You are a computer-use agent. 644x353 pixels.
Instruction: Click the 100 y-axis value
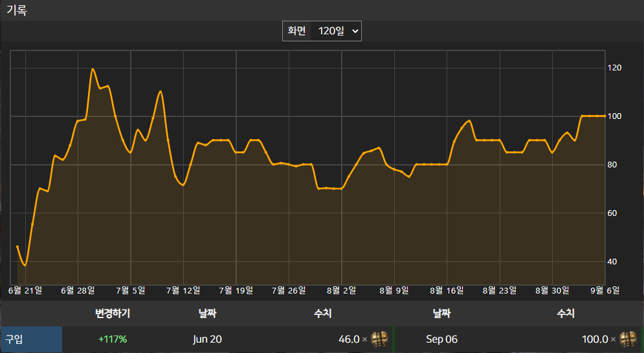point(614,116)
